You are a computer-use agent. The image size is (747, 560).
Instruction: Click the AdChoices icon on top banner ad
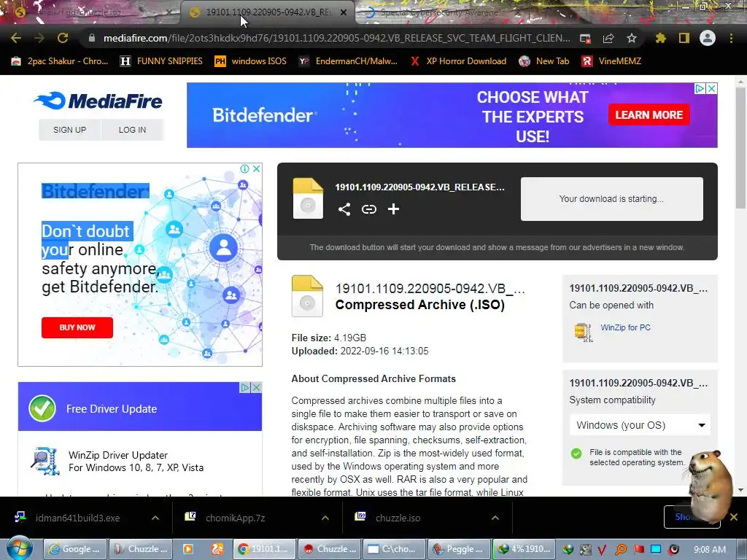tap(700, 88)
